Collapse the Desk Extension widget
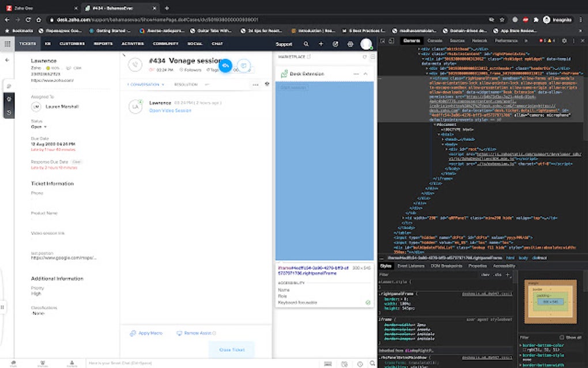This screenshot has width=588, height=368. (365, 74)
